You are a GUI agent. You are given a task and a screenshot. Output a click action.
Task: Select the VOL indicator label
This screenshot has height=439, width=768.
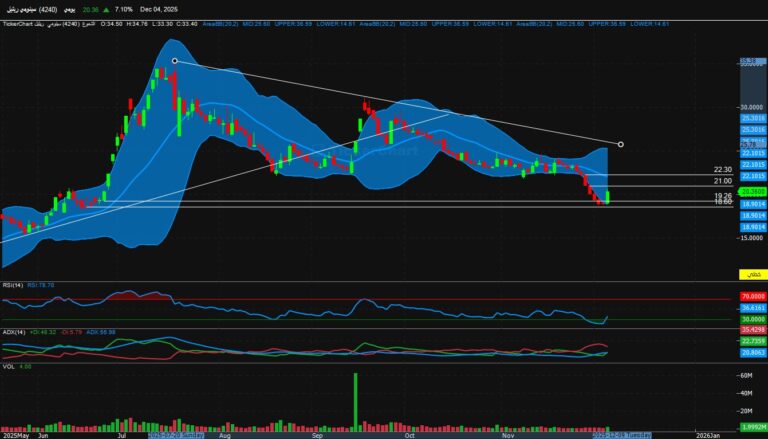(9, 366)
